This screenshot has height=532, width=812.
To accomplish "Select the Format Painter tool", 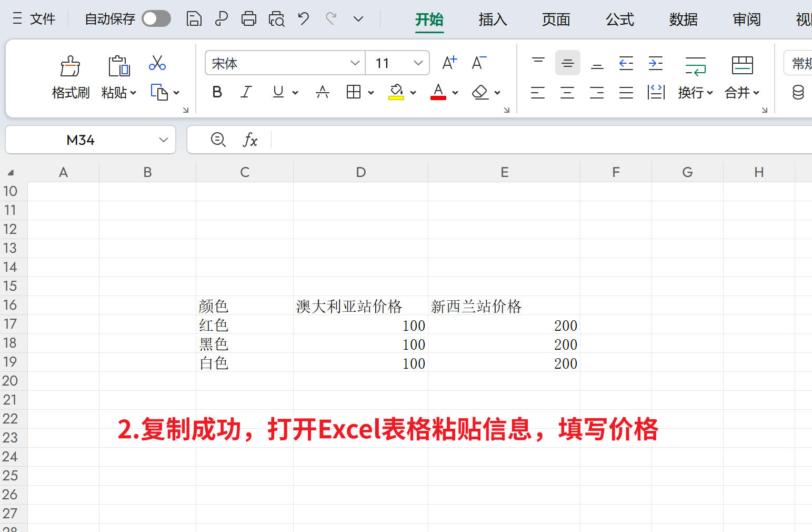I will [71, 77].
